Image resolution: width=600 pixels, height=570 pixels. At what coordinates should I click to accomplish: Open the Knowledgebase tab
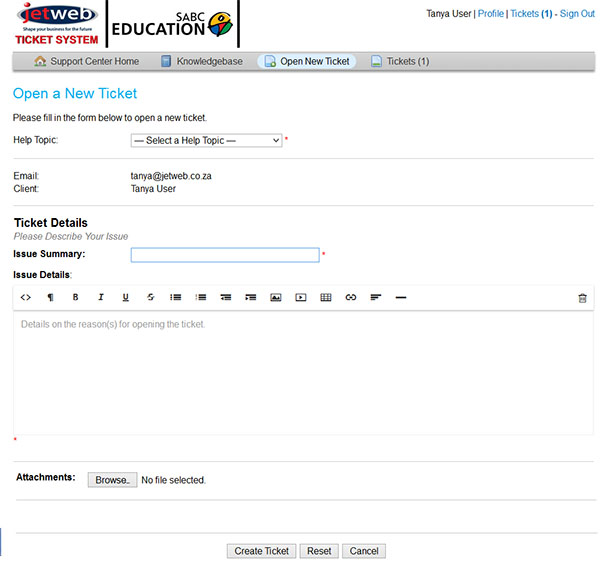tap(201, 62)
